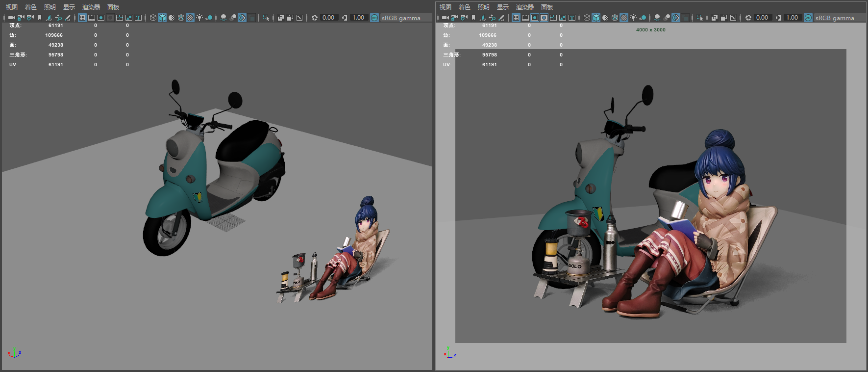Click exposure value field 0.00 in left viewport
The image size is (868, 372).
(x=328, y=18)
